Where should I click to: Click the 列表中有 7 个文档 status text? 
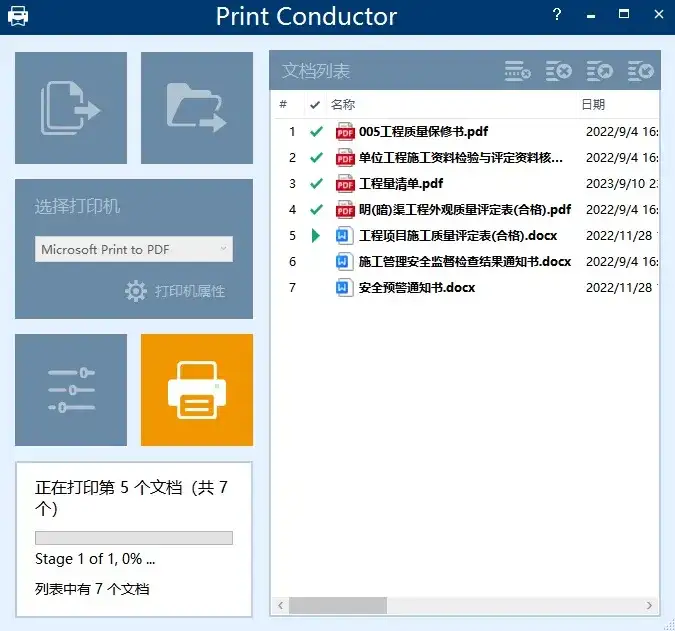[92, 588]
